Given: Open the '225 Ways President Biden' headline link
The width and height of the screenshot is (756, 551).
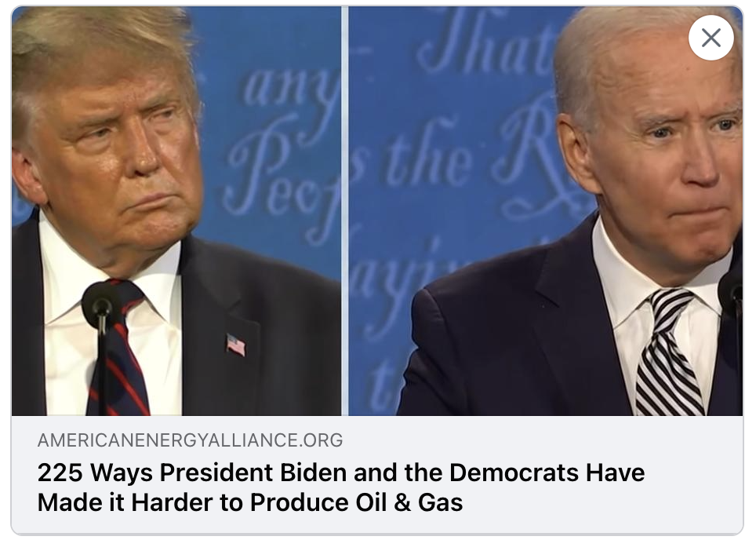Looking at the screenshot, I should (340, 487).
